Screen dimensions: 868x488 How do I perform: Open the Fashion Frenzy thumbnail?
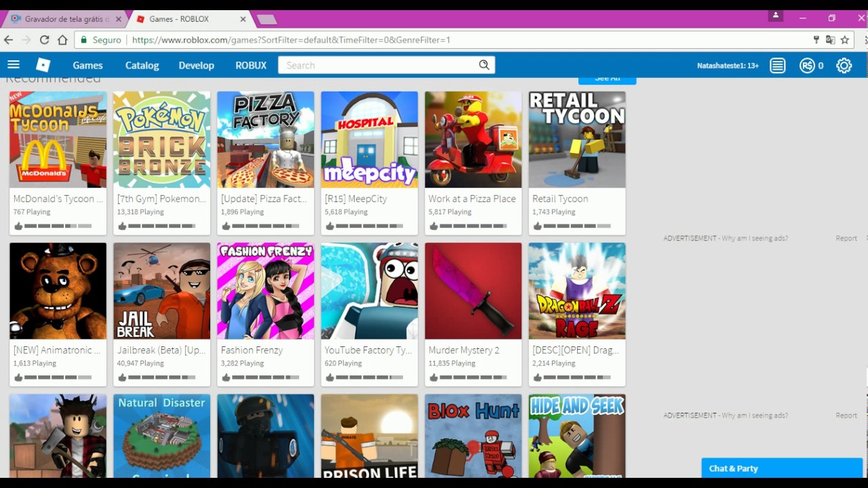click(265, 291)
